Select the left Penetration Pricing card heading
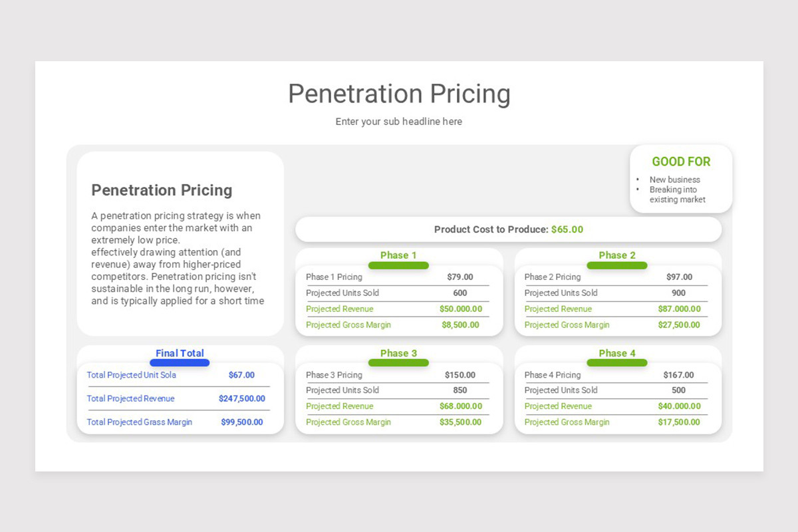This screenshot has width=798, height=532. point(162,190)
